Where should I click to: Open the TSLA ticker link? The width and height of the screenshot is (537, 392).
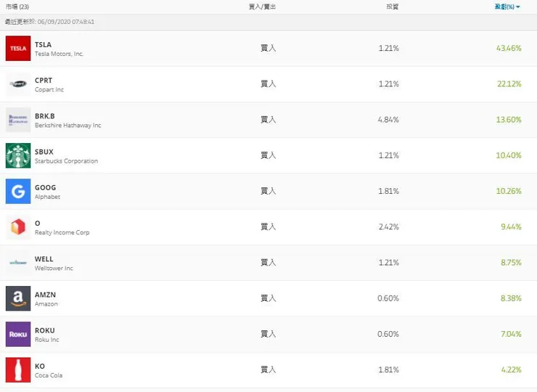[44, 44]
